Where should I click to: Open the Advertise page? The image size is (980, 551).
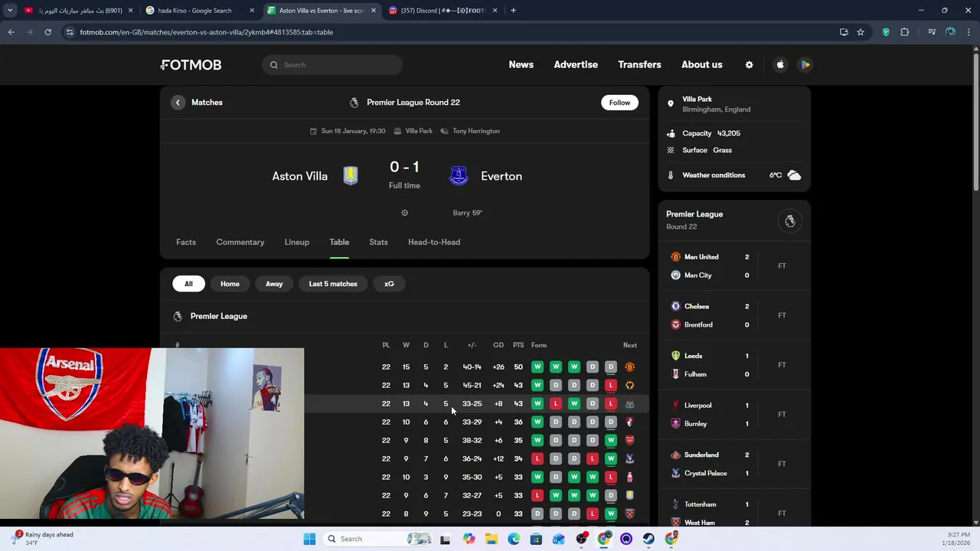[x=576, y=65]
